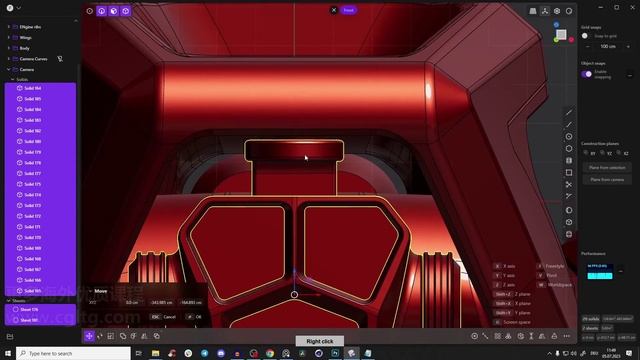
Task: Click the hourglass-shaped icon in bottom toolbar
Action: click(531, 336)
